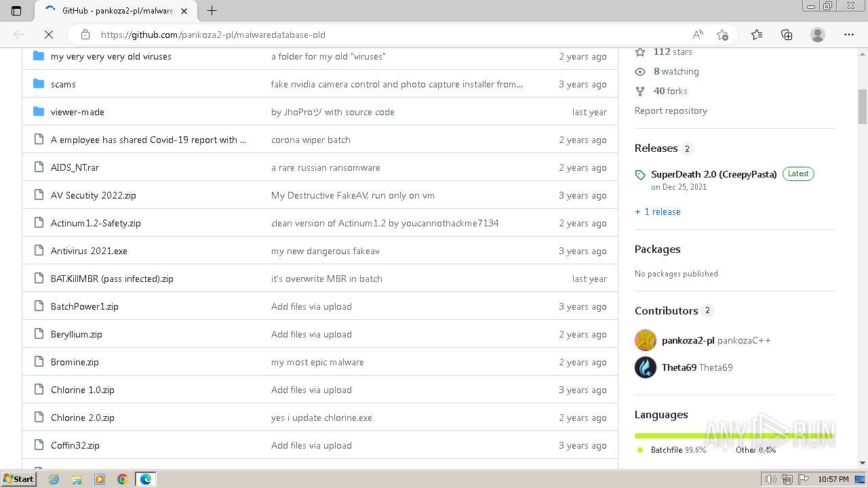Open the Favorites list icon
Image resolution: width=868 pixels, height=488 pixels.
pos(757,35)
